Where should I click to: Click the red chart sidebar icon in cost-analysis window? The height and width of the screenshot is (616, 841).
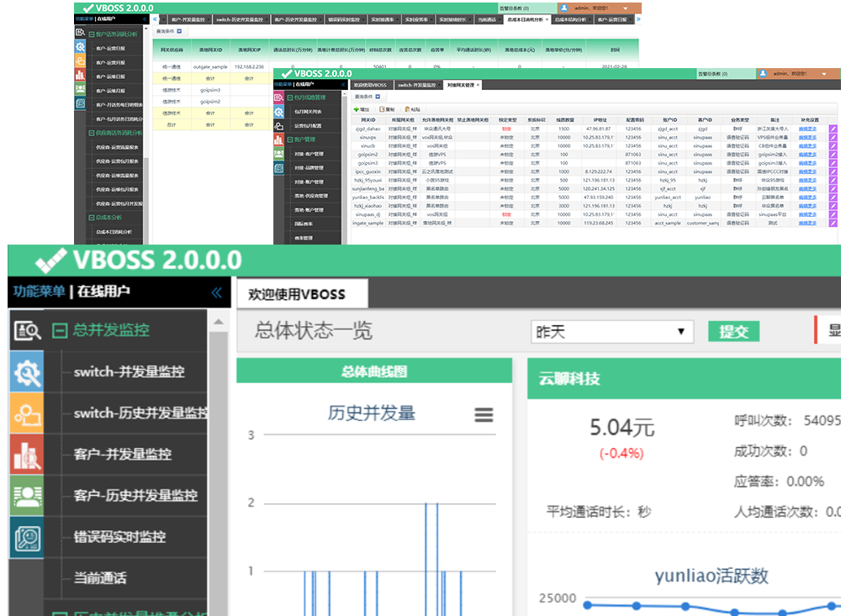(80, 75)
